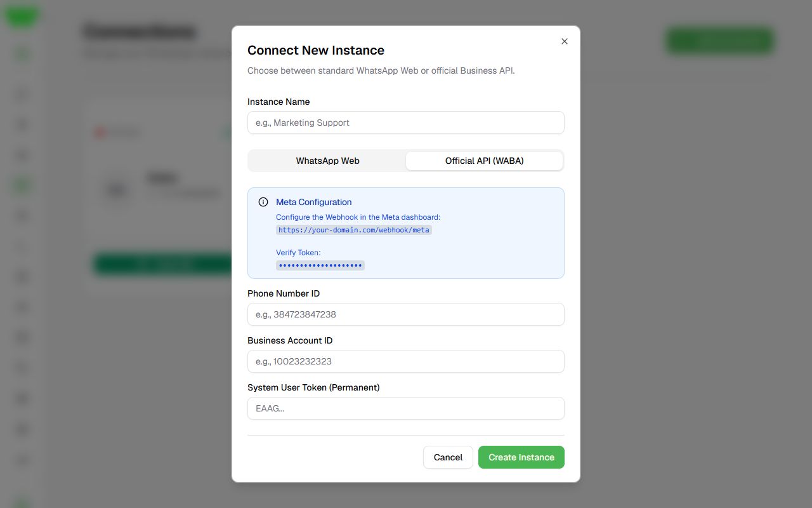Click the Instance Name input field
812x508 pixels.
(406, 123)
